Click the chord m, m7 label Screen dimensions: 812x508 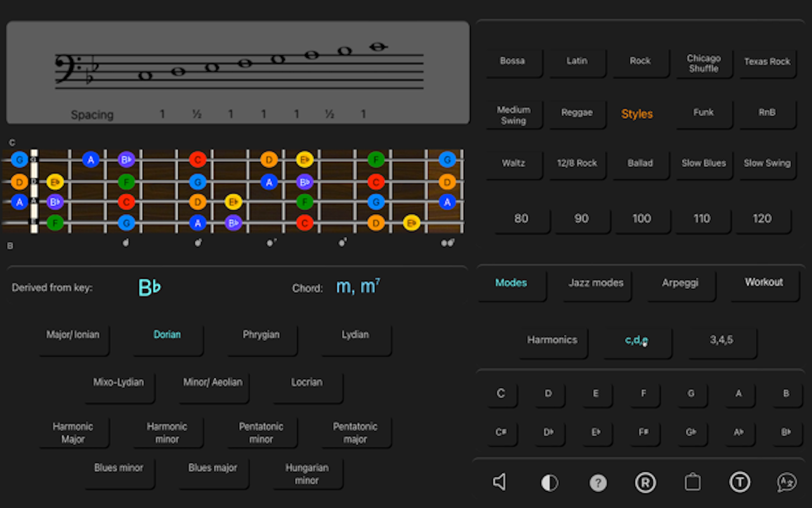point(358,287)
